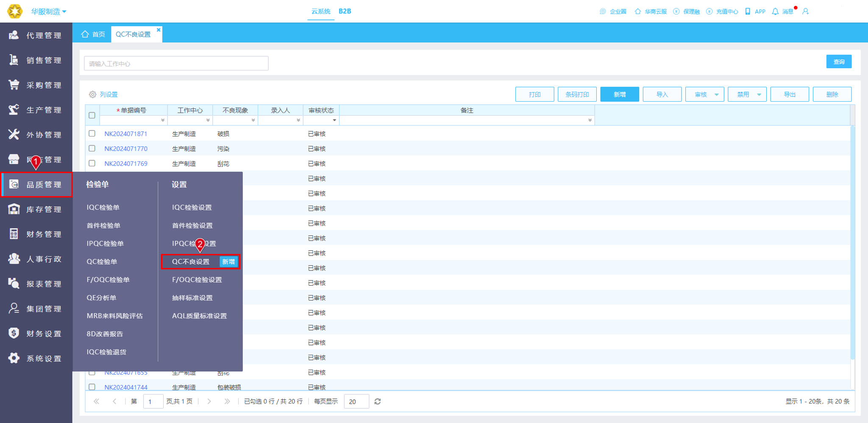Expand the 审核 button dropdown arrow
Viewport: 868px width, 423px height.
[x=717, y=95]
